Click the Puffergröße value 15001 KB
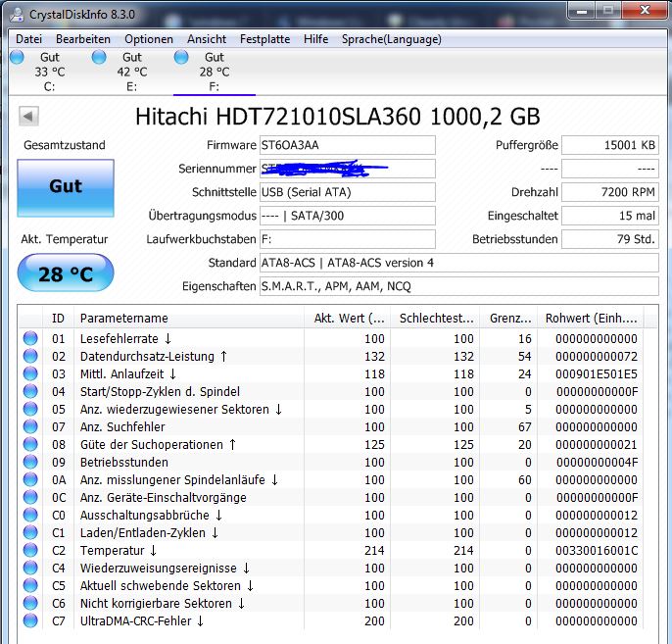 [x=610, y=145]
